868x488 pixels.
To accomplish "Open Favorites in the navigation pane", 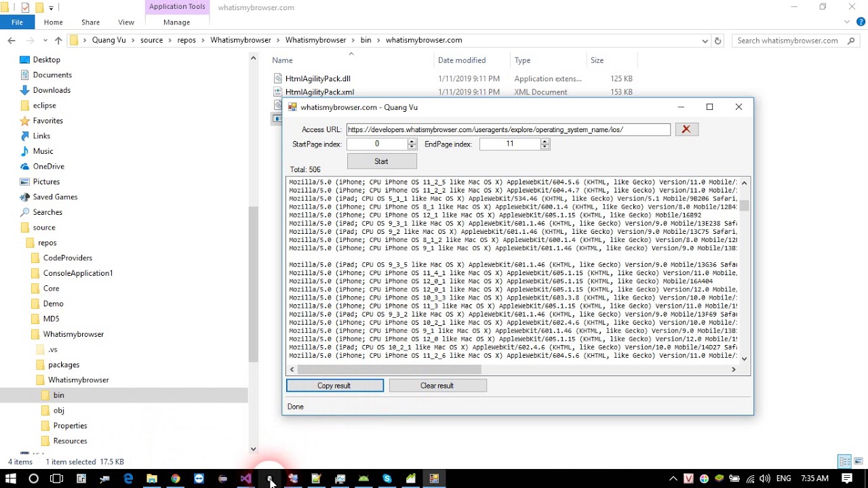I will pos(48,121).
